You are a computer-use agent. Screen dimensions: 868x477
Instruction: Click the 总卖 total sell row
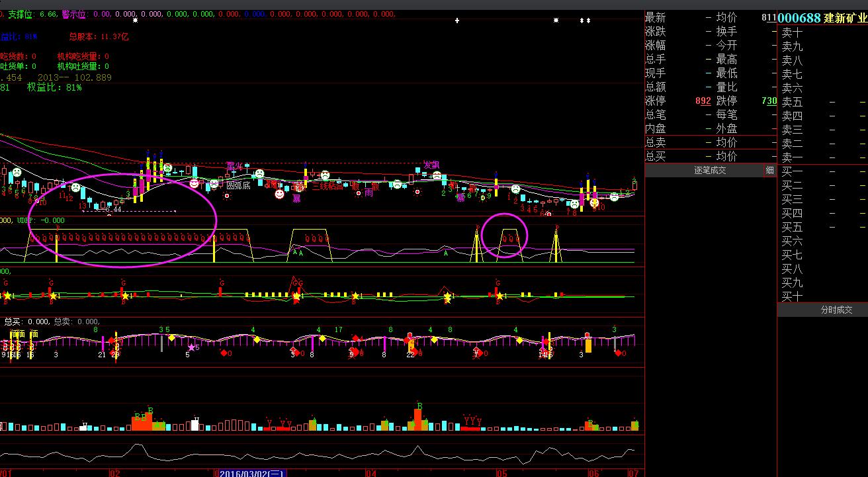[x=711, y=143]
